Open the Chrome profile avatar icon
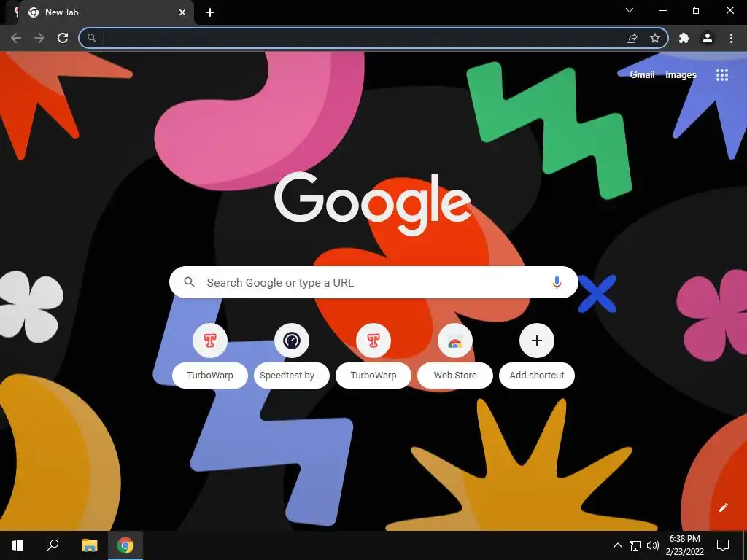The height and width of the screenshot is (560, 747). [x=708, y=38]
